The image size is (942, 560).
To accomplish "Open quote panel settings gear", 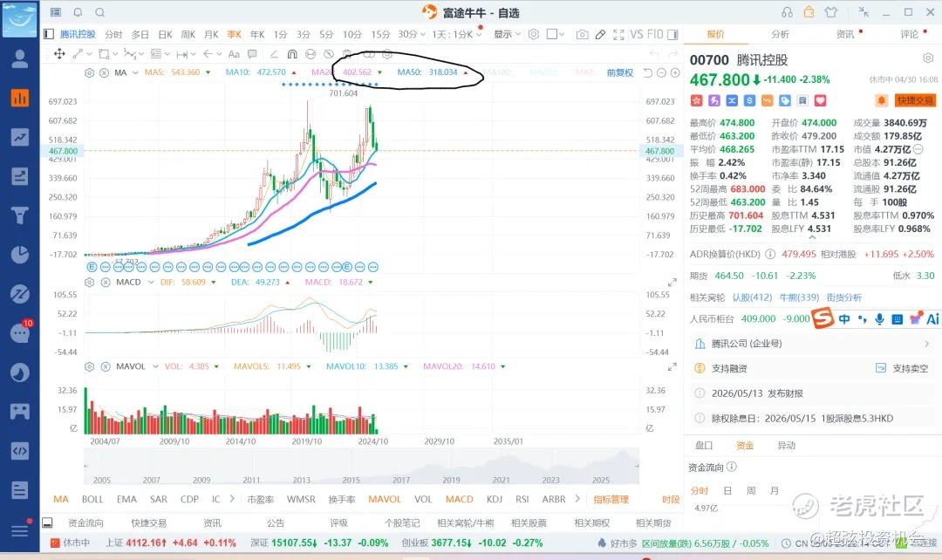I will [x=928, y=58].
